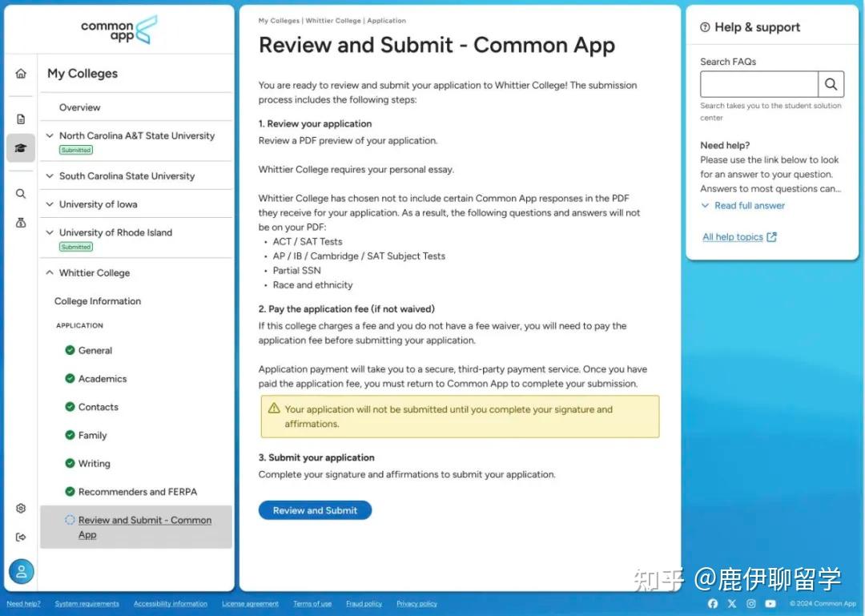Click the Review and Submit button
865x616 pixels.
pos(315,510)
